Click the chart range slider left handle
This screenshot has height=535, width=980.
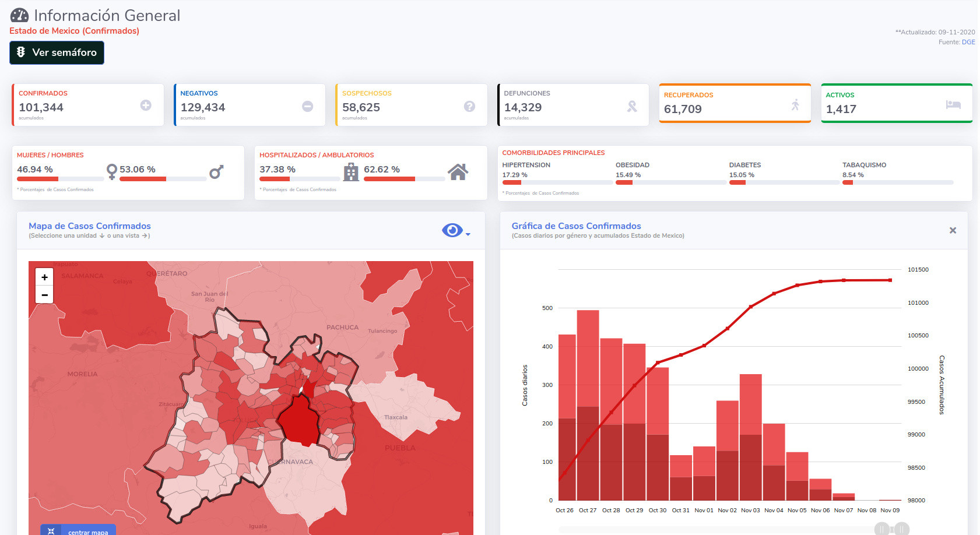[881, 529]
